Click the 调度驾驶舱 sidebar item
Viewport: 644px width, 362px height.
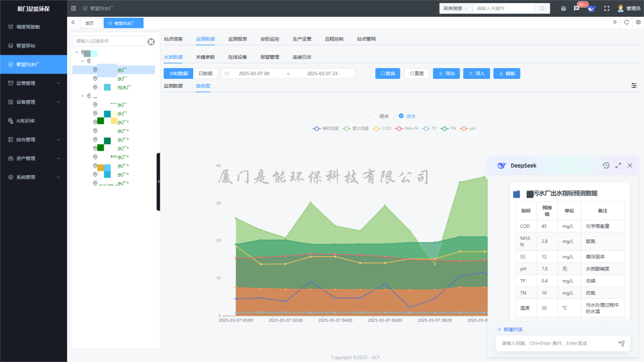[x=34, y=27]
